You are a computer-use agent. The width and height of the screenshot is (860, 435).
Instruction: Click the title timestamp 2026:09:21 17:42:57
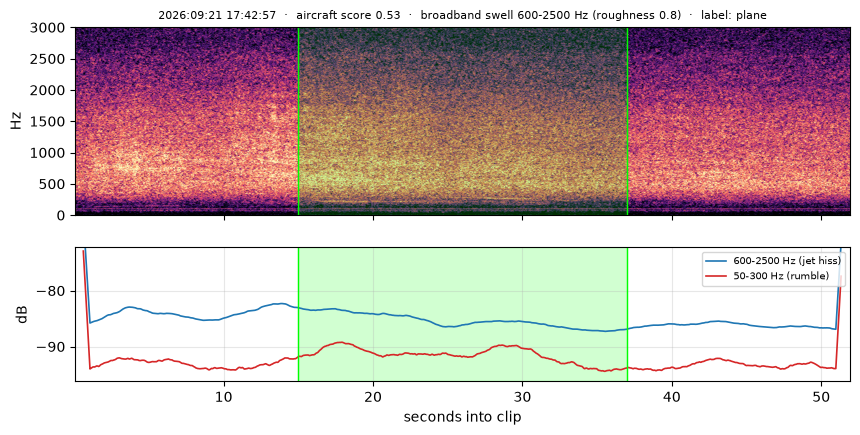pyautogui.click(x=217, y=15)
